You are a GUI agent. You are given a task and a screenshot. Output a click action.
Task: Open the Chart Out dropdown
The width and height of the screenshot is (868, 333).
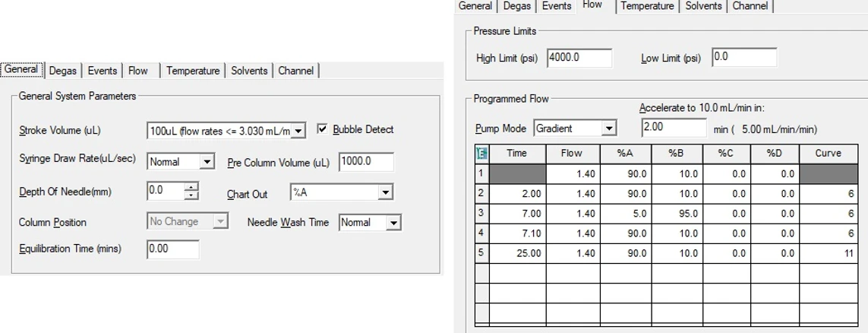tap(385, 193)
